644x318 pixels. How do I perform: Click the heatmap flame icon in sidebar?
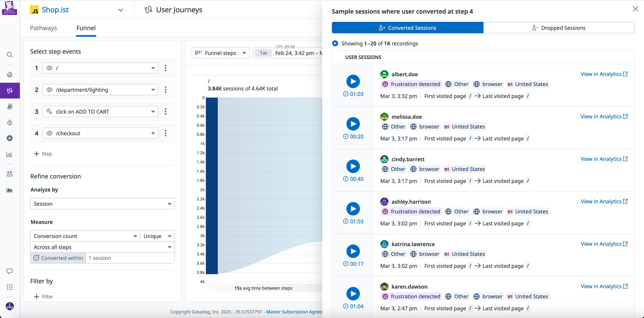(x=10, y=122)
